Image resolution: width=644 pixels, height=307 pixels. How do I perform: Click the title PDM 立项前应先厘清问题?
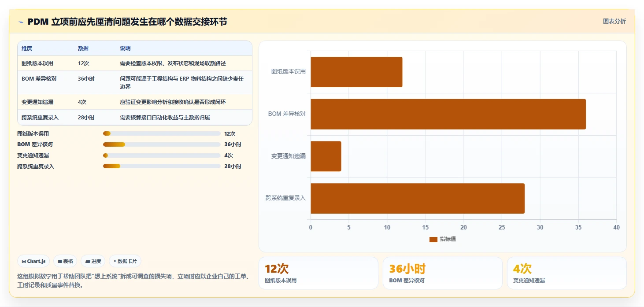point(127,22)
